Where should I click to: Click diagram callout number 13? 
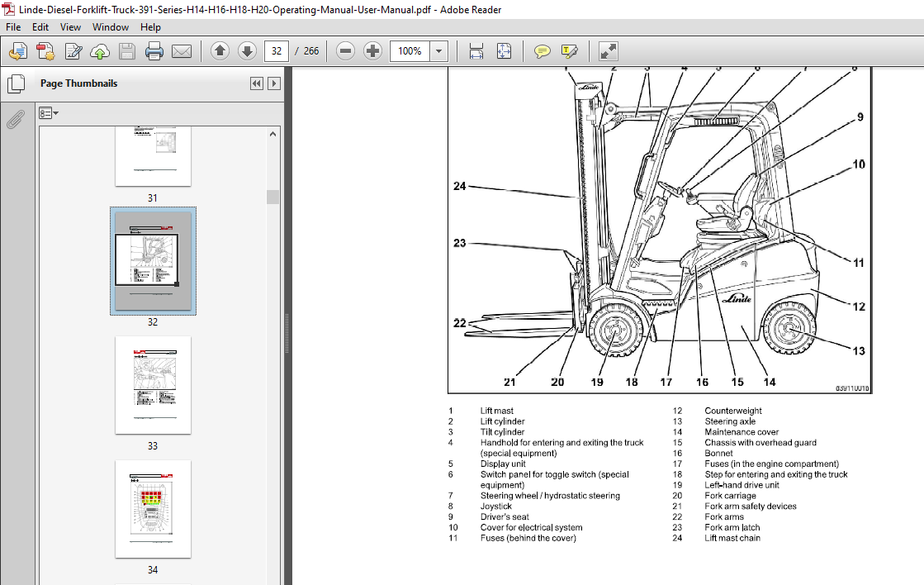859,351
